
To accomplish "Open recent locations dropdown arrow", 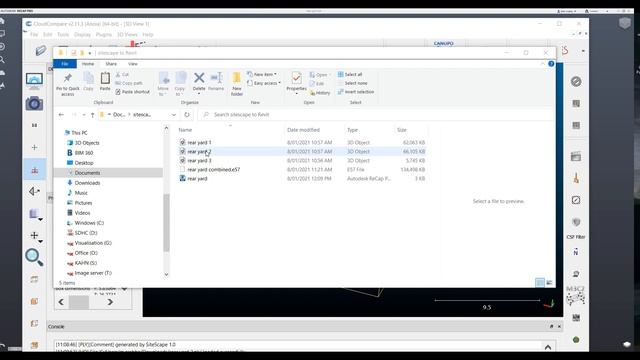I will coord(84,115).
